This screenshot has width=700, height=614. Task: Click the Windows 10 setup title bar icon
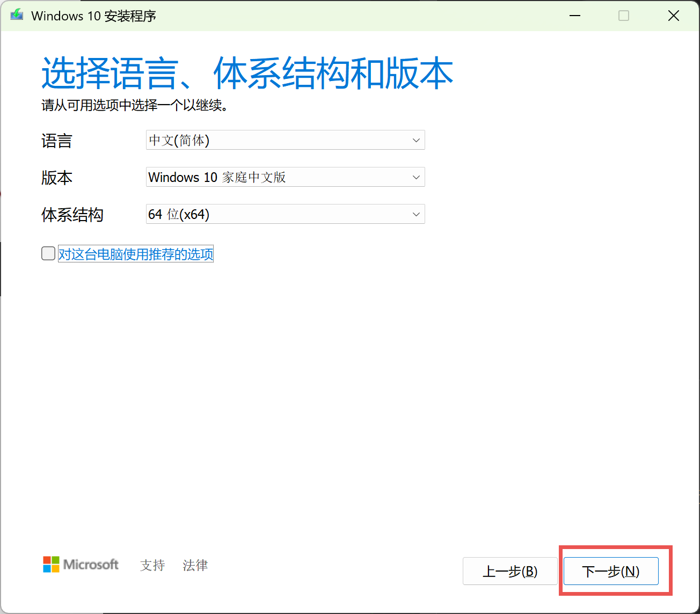coord(17,15)
